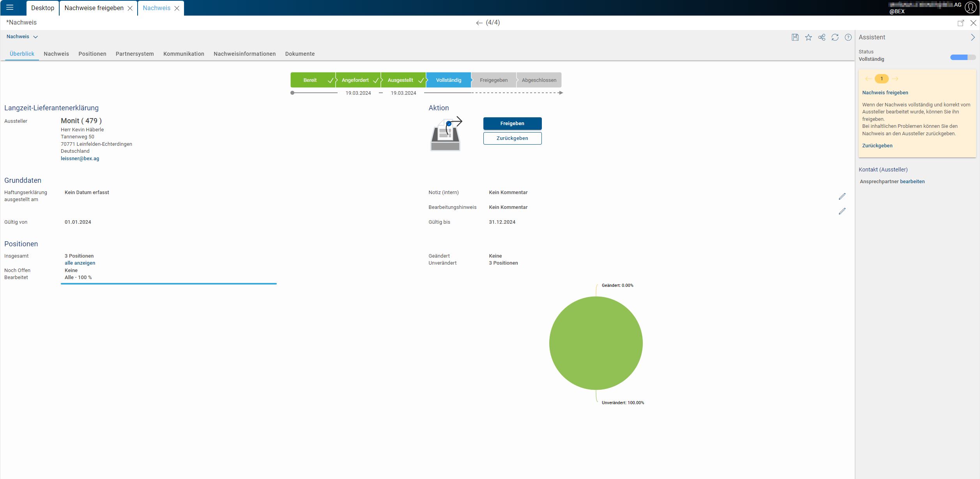Click the alle anzeigen link
Screen dimensions: 980x479
80,263
